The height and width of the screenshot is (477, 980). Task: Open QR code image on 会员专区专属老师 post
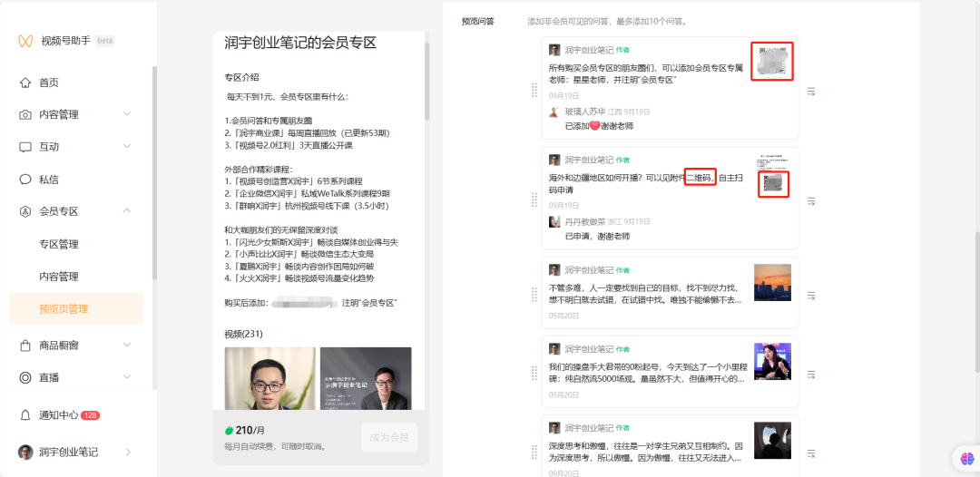(772, 61)
